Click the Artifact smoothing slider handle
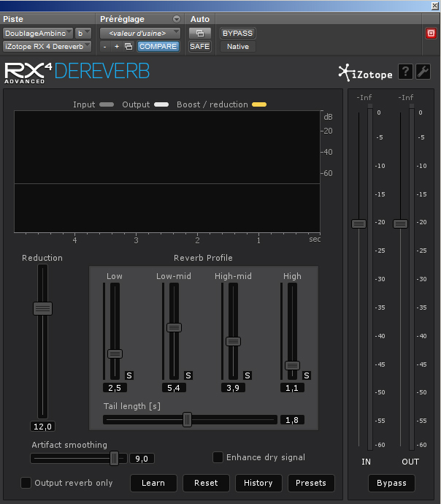 coord(114,459)
